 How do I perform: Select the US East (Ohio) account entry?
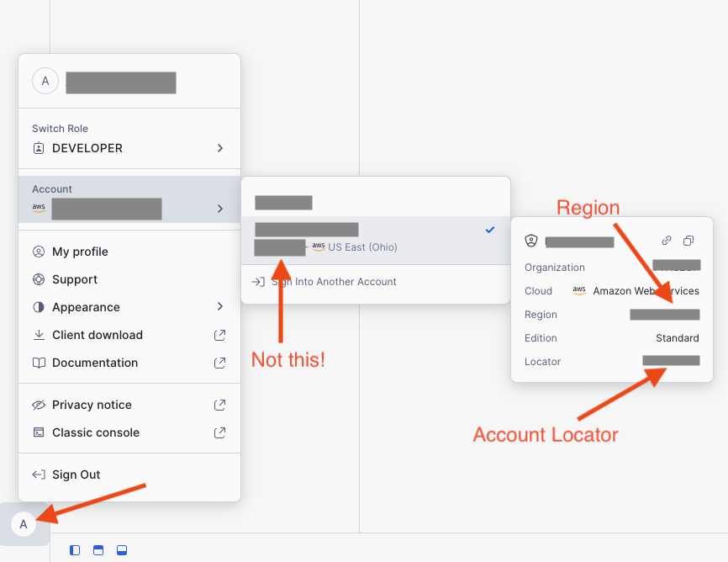(x=361, y=245)
